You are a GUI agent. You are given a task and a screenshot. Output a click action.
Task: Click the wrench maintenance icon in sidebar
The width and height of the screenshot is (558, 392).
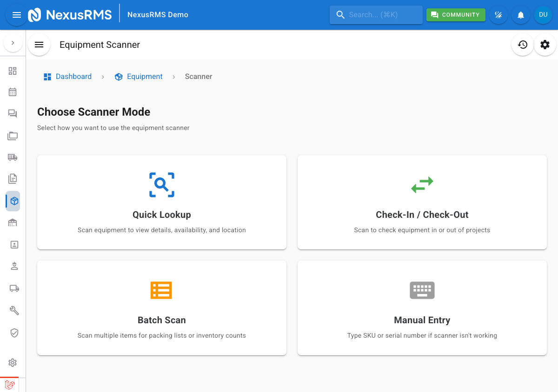(x=14, y=310)
